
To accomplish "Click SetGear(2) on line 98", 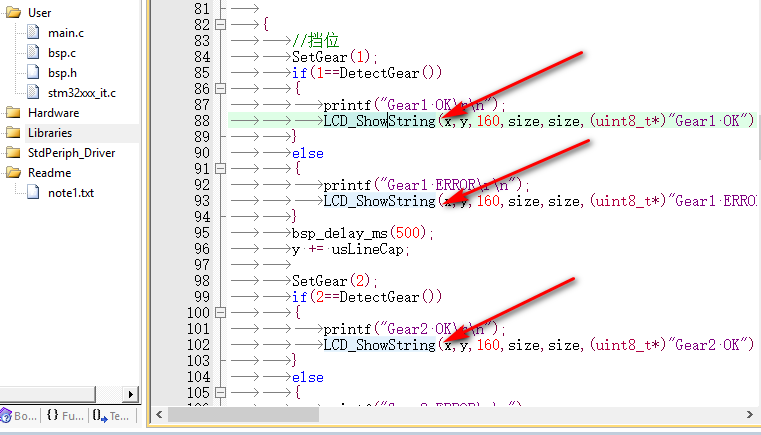I will click(335, 281).
